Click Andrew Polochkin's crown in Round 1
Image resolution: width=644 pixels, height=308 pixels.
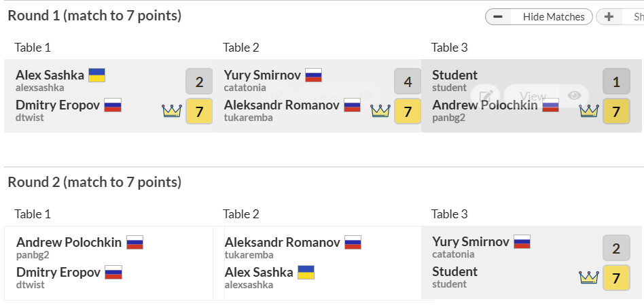point(588,111)
